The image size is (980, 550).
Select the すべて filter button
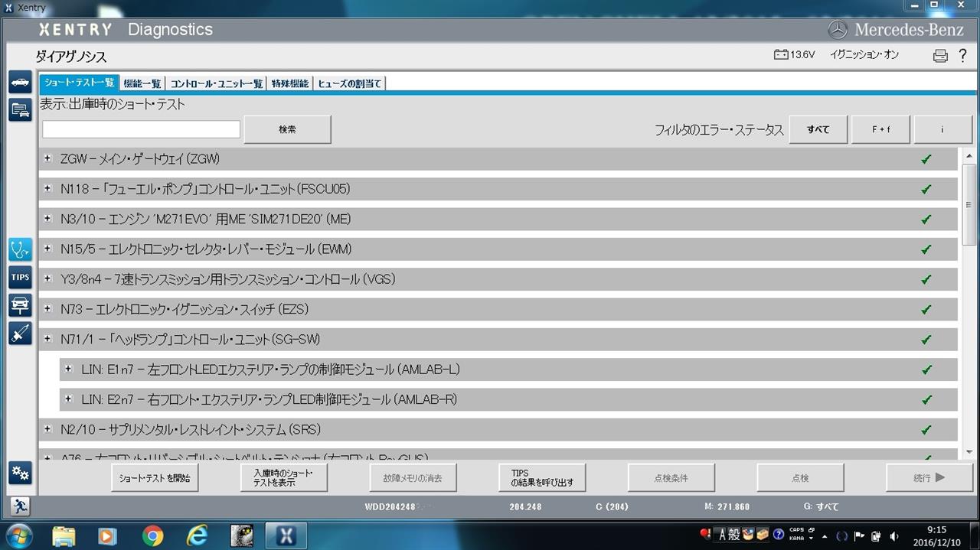(x=818, y=129)
